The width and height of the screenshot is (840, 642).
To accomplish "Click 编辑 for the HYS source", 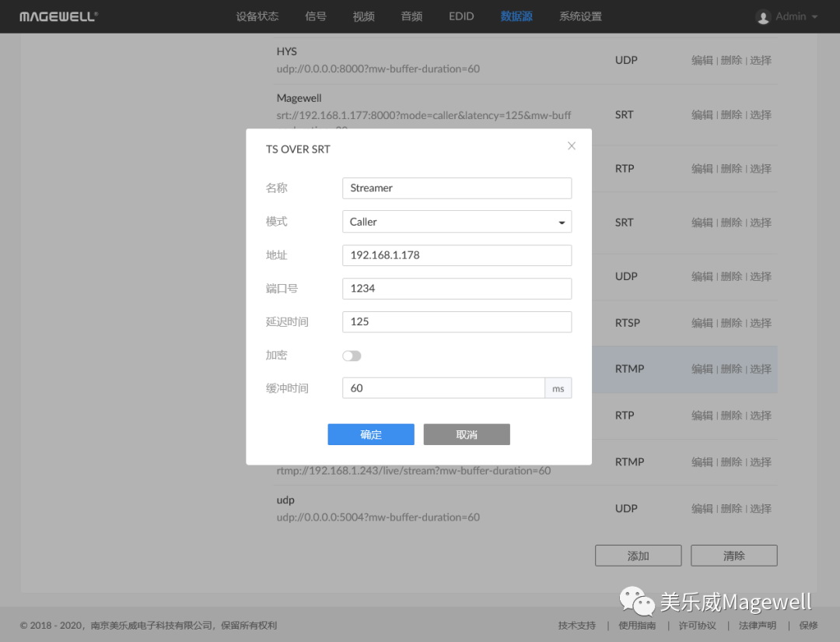I will point(702,61).
